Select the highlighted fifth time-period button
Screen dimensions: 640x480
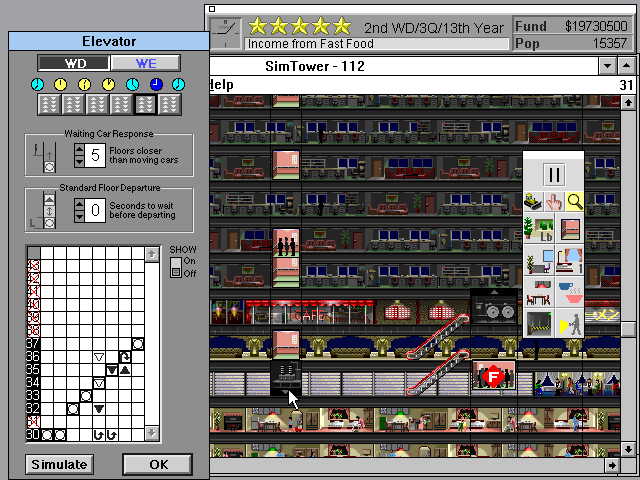145,104
